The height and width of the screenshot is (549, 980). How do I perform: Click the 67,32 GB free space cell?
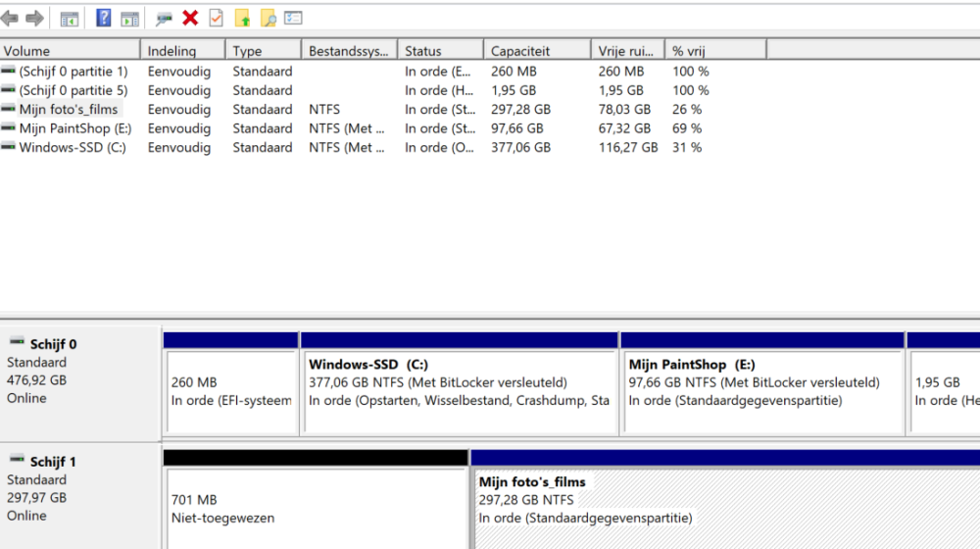[x=624, y=128]
